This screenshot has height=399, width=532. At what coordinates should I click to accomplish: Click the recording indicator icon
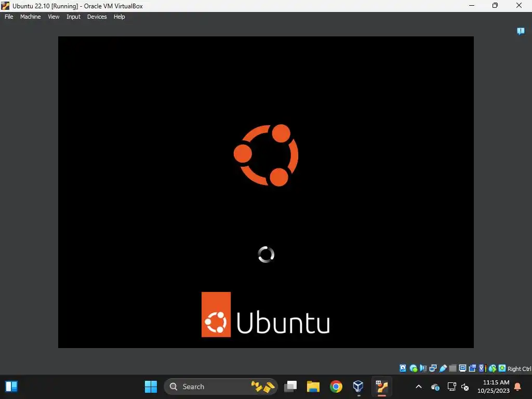(472, 368)
